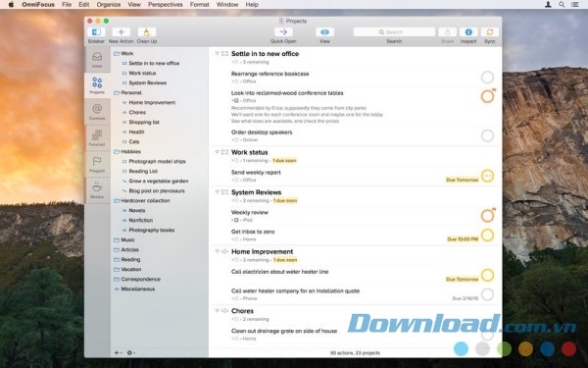Switch to the Review coffee-cup perspective
The width and height of the screenshot is (588, 368).
tap(97, 190)
